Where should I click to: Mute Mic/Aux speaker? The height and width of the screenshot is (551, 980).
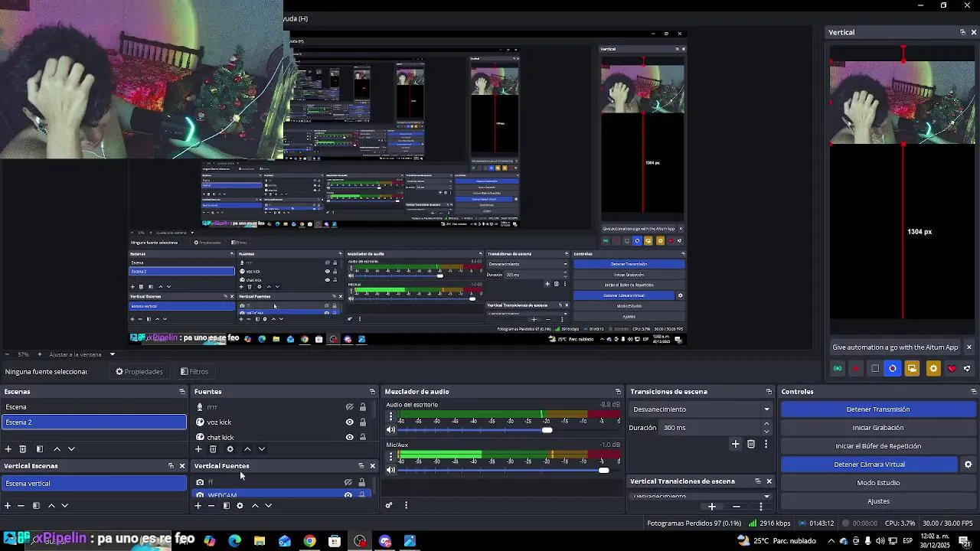390,470
